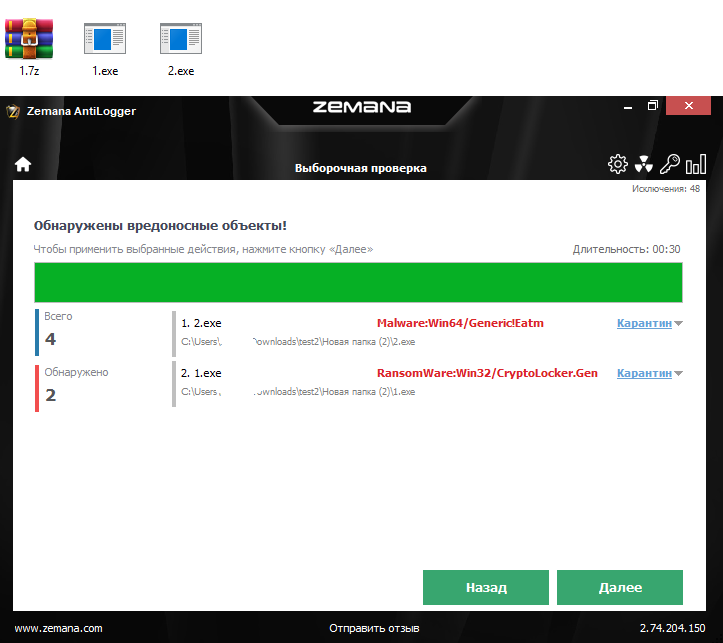The height and width of the screenshot is (643, 723).
Task: Expand the arrow beside 2.exe Карантин
Action: 678,324
